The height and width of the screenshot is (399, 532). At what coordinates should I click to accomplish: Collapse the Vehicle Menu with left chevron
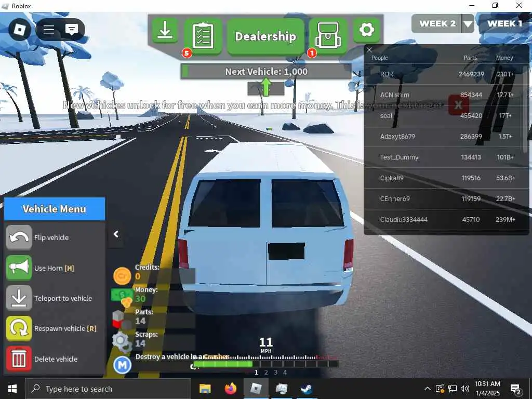tap(116, 234)
